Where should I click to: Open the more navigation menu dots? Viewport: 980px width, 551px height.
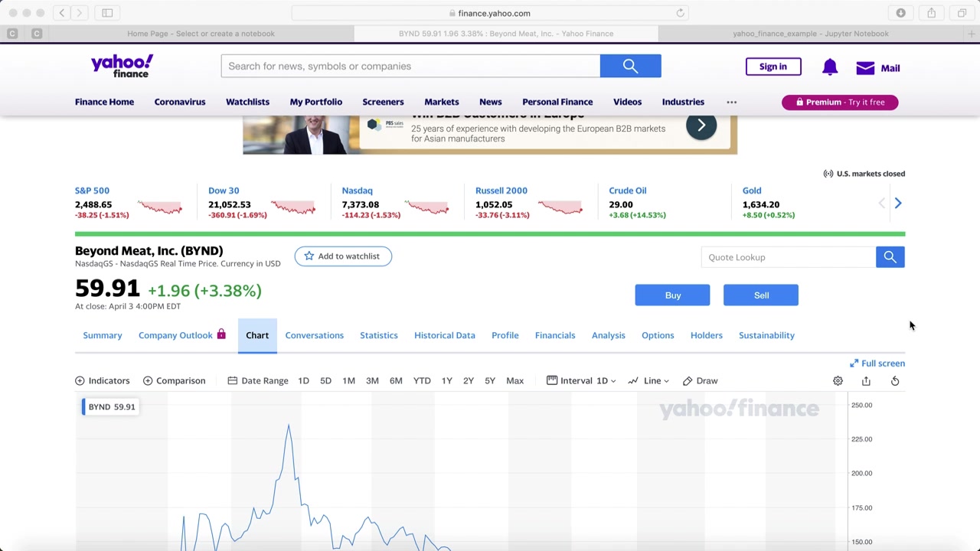pos(731,102)
